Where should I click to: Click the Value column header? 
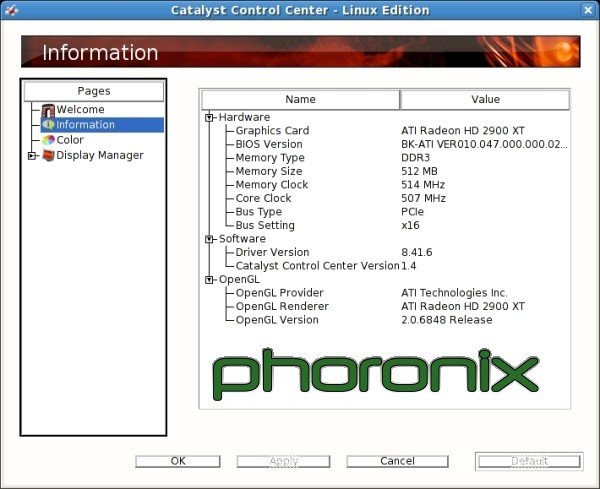[x=485, y=100]
